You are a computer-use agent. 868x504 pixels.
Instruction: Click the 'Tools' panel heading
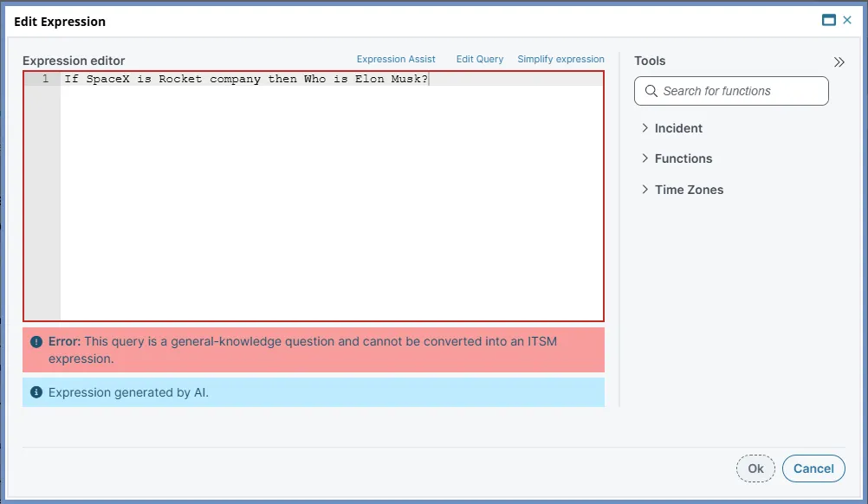[650, 61]
